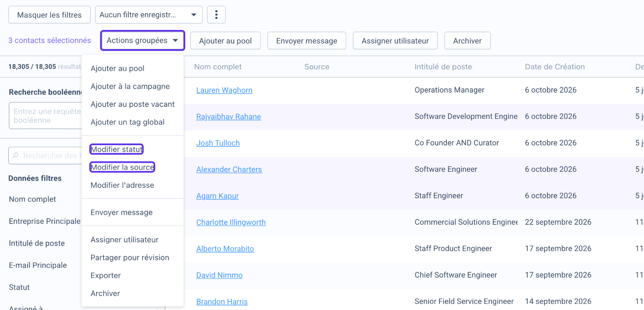Viewport: 644px width, 310px height.
Task: Select the Statut filter in sidebar
Action: tap(19, 287)
